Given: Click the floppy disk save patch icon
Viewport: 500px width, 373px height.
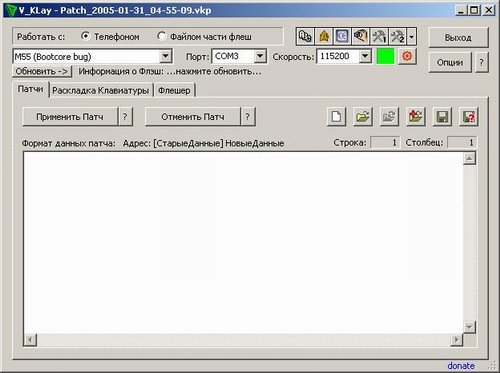Looking at the screenshot, I should pos(442,117).
